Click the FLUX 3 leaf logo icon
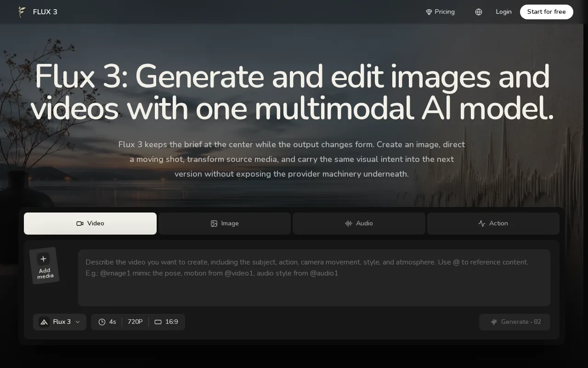The width and height of the screenshot is (588, 368). [x=21, y=12]
